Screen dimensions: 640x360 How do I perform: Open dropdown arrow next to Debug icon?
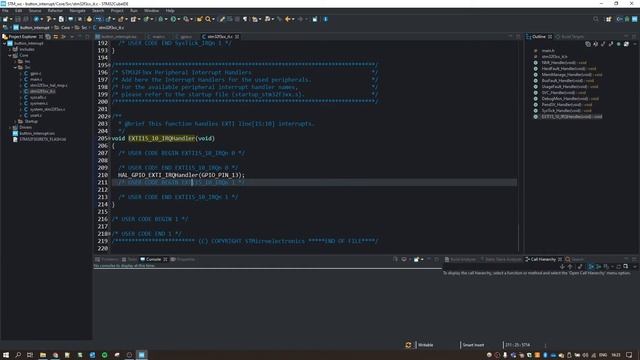click(x=166, y=19)
